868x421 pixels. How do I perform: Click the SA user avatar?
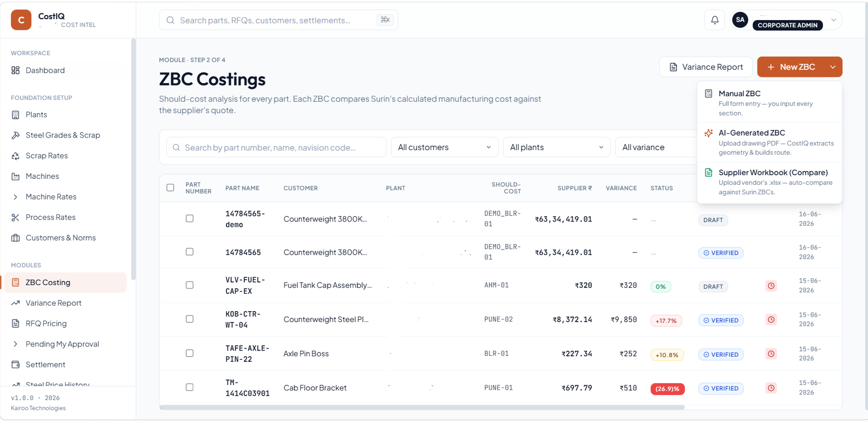(740, 20)
